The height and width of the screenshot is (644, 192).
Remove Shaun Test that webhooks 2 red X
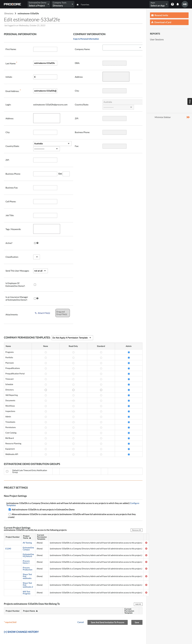(146, 585)
